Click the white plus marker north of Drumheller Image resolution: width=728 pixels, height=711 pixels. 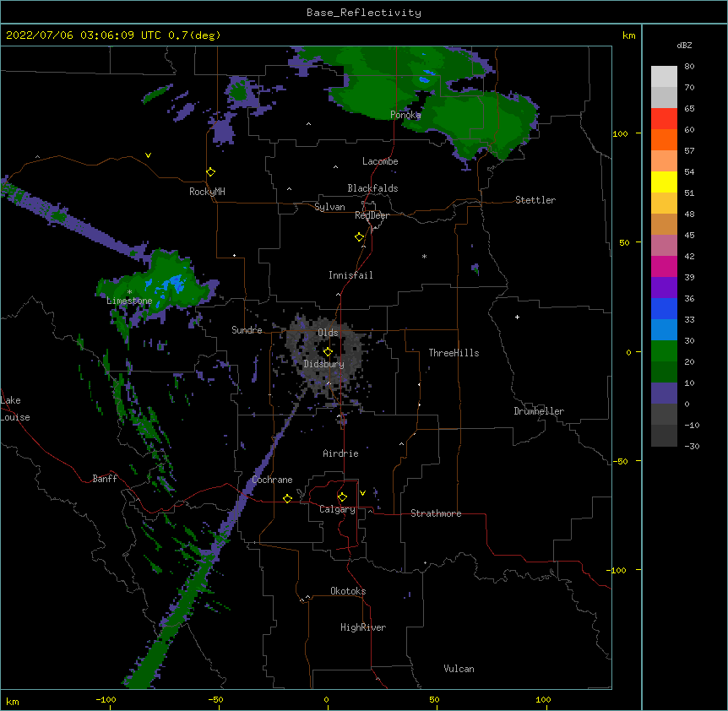(x=517, y=317)
